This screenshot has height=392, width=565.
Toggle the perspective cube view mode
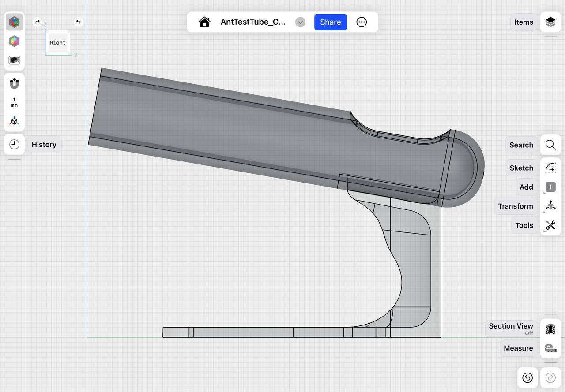point(14,121)
